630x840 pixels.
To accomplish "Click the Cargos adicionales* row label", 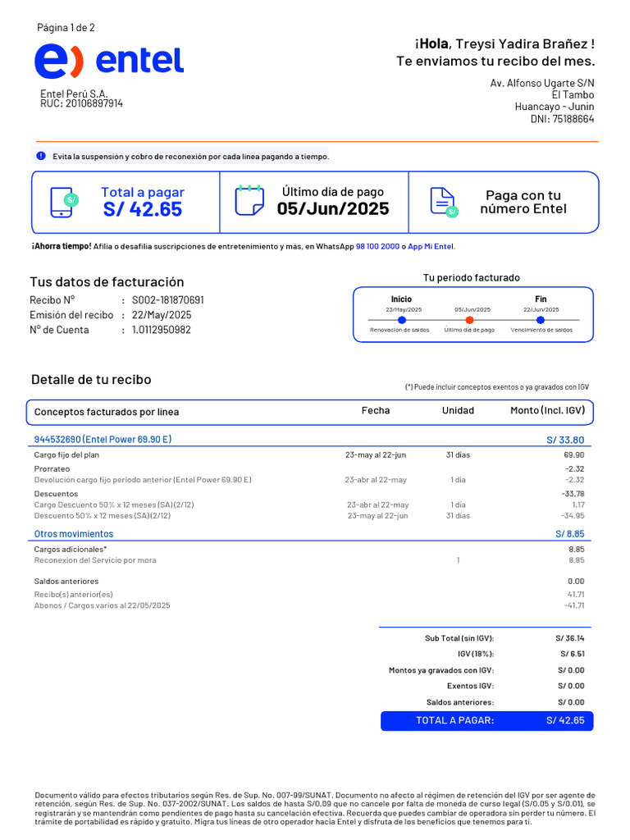I will (x=71, y=549).
